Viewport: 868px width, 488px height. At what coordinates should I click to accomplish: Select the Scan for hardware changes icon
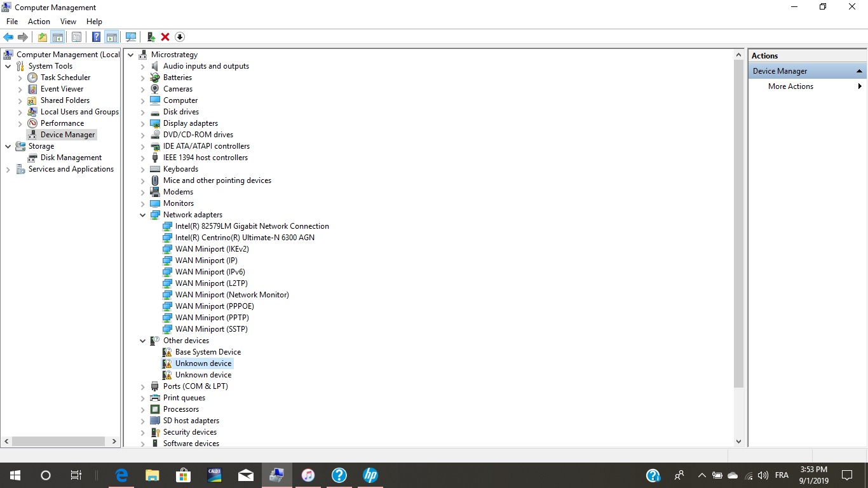point(131,36)
